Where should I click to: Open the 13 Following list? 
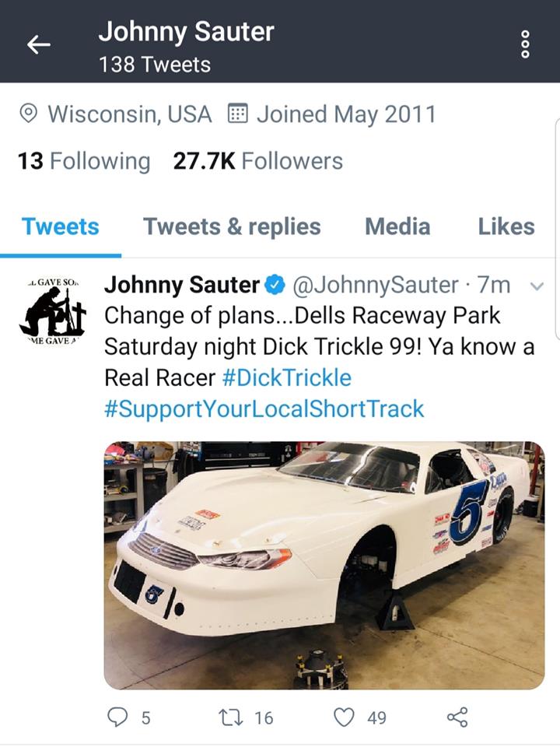click(x=83, y=161)
